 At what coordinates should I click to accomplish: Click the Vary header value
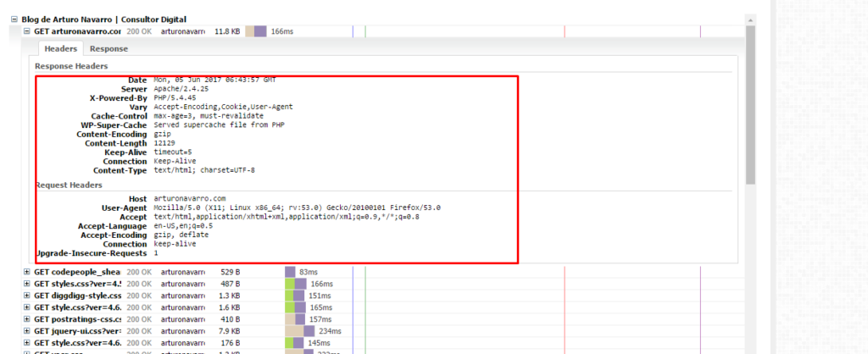click(x=223, y=107)
